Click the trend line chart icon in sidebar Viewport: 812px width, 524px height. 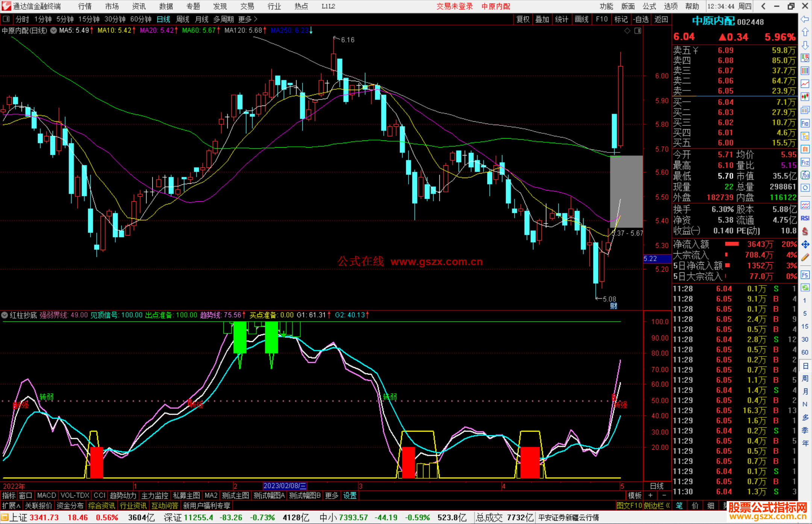click(x=804, y=84)
